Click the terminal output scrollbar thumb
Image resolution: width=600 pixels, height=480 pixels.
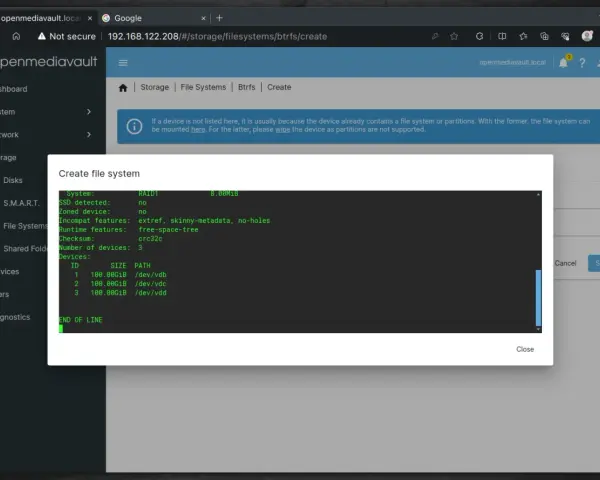pyautogui.click(x=538, y=298)
